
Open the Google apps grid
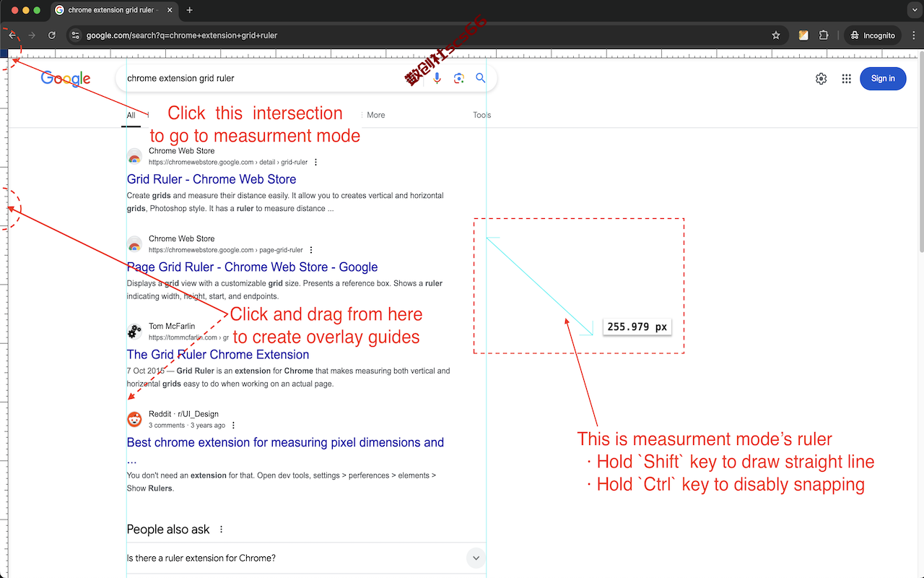(x=847, y=79)
